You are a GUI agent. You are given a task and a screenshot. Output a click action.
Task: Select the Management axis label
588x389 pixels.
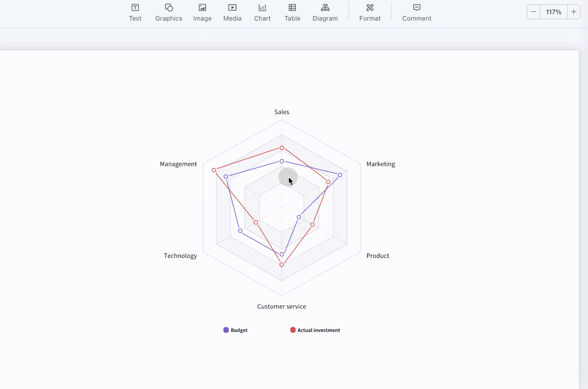pyautogui.click(x=178, y=164)
